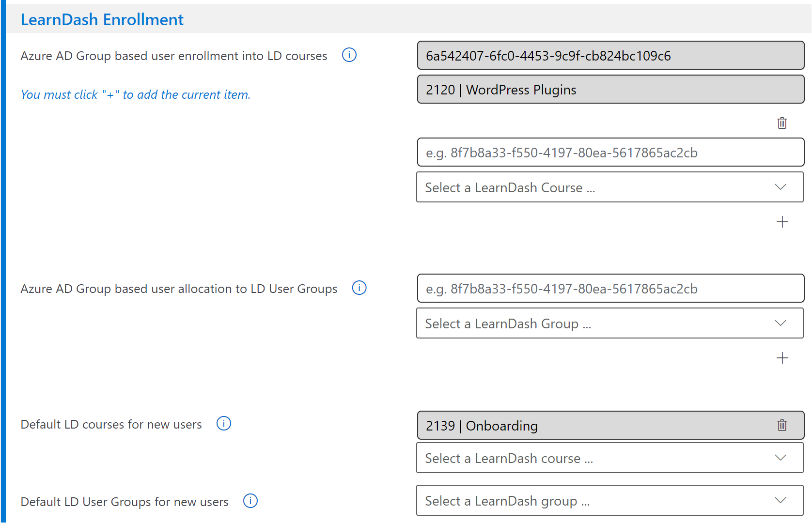Open the Select a LearnDash Course dropdown
812x523 pixels.
coord(610,187)
